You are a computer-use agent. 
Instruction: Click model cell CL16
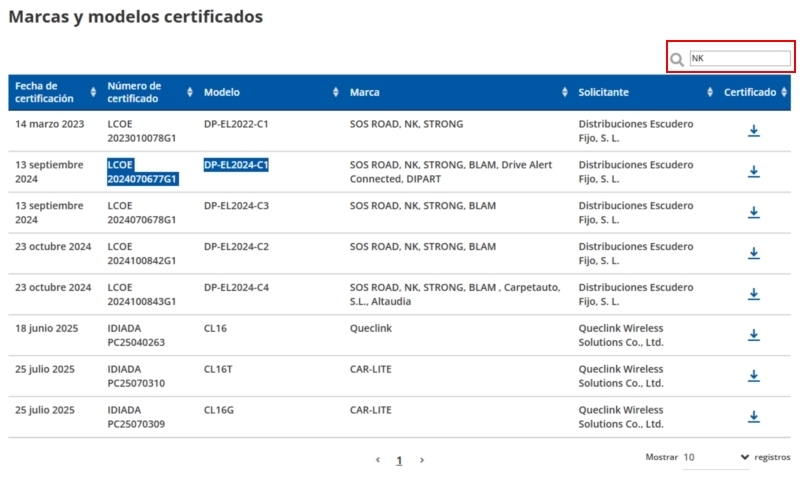tap(215, 328)
